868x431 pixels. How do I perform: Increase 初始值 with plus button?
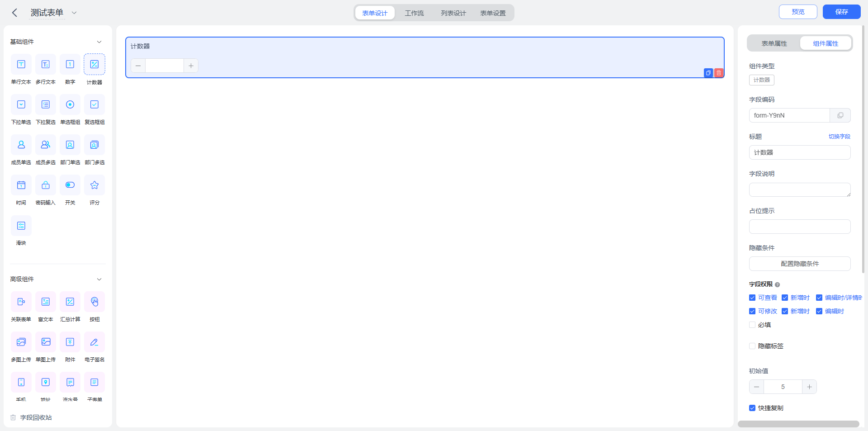click(809, 387)
